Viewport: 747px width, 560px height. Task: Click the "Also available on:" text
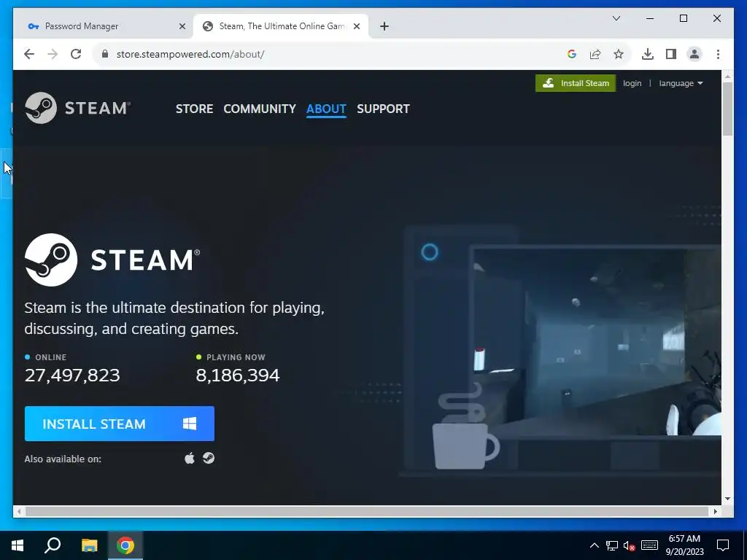[63, 459]
